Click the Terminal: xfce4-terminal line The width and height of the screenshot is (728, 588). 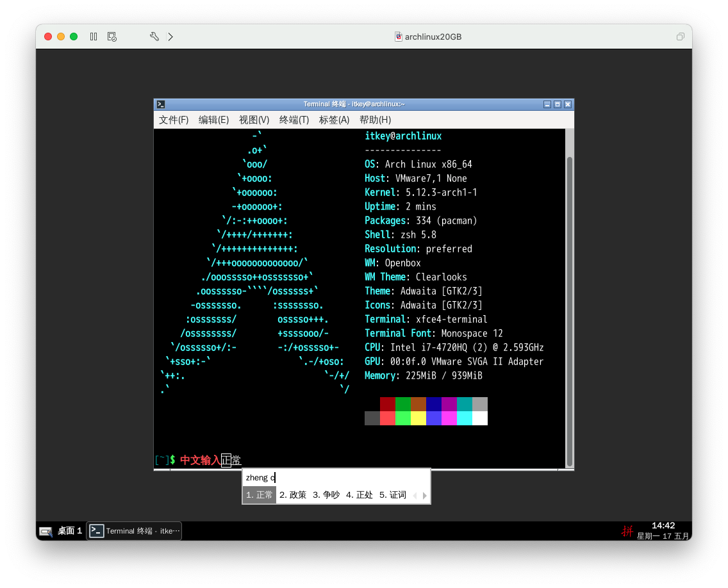[x=426, y=319]
